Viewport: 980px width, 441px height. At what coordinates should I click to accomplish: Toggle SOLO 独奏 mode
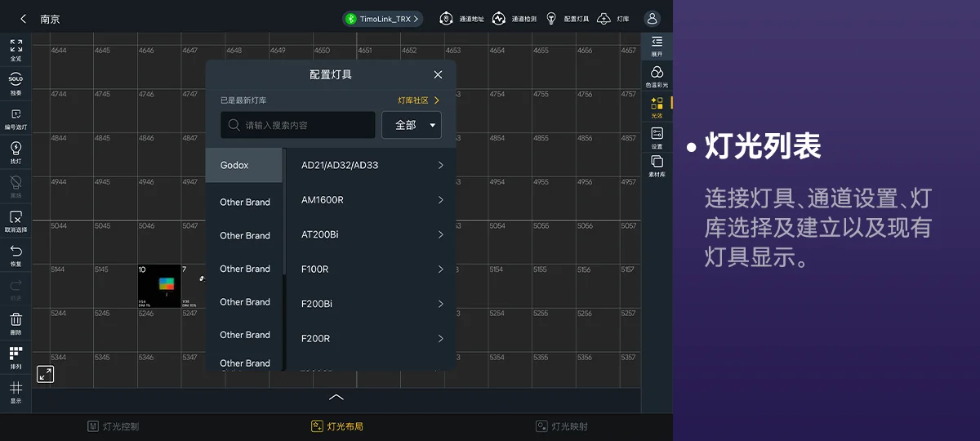pos(16,83)
